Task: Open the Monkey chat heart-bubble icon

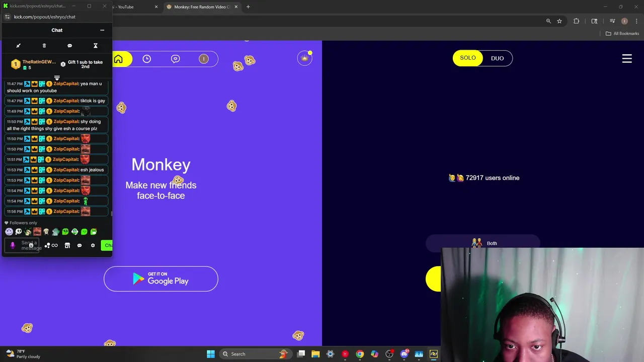Action: (175, 59)
